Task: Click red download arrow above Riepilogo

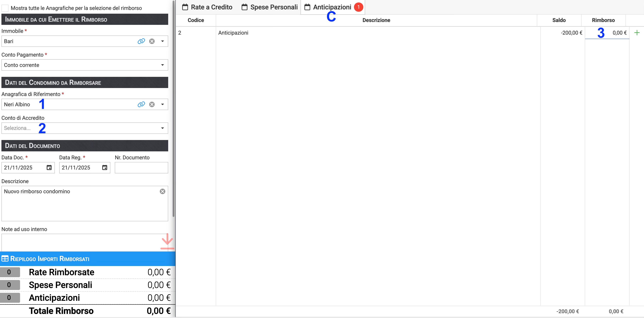Action: tap(167, 242)
